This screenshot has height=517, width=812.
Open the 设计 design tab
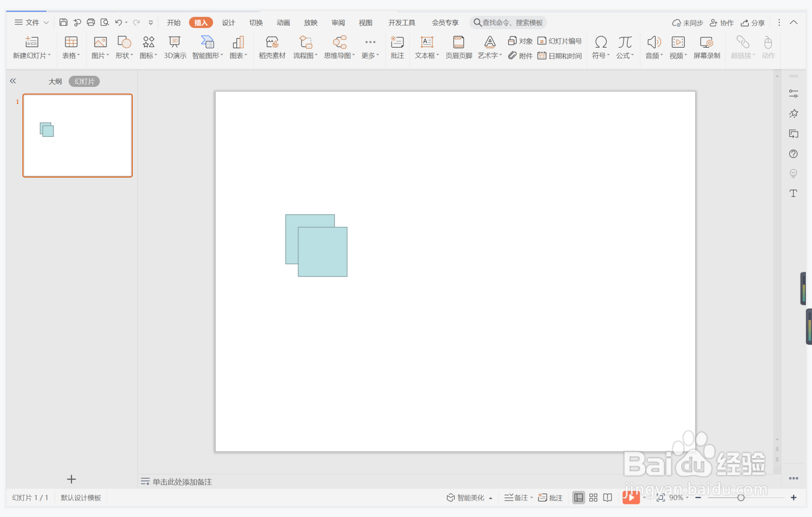coord(228,23)
